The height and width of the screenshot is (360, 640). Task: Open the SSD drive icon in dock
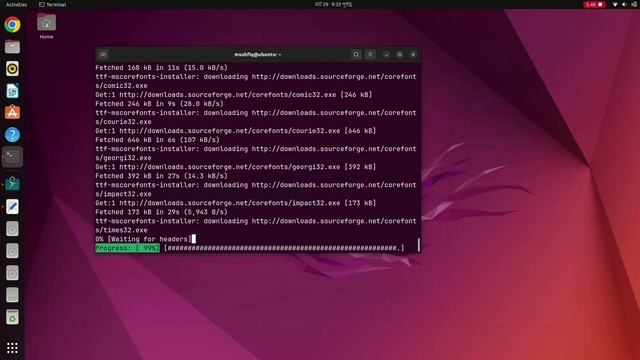coord(12,295)
